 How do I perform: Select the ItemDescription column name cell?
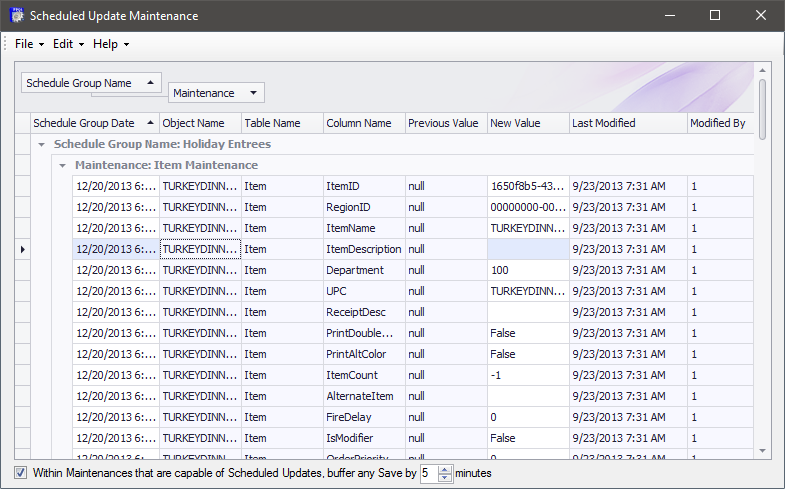click(364, 249)
